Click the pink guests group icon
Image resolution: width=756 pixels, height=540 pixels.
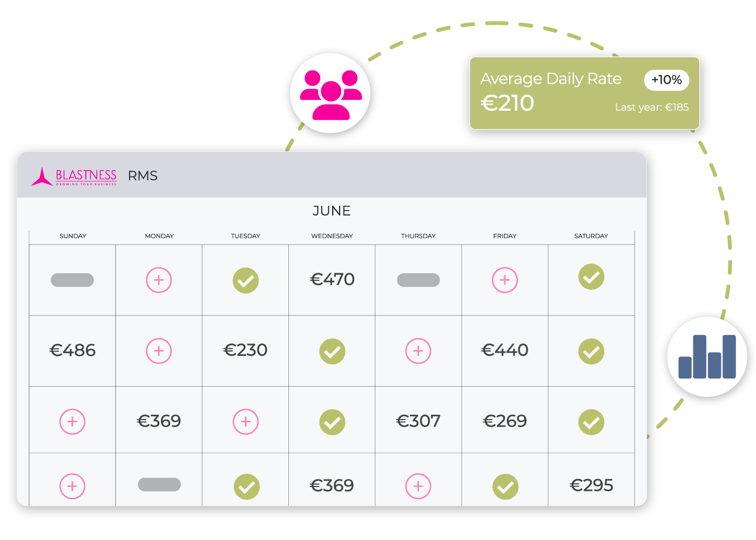[x=330, y=93]
